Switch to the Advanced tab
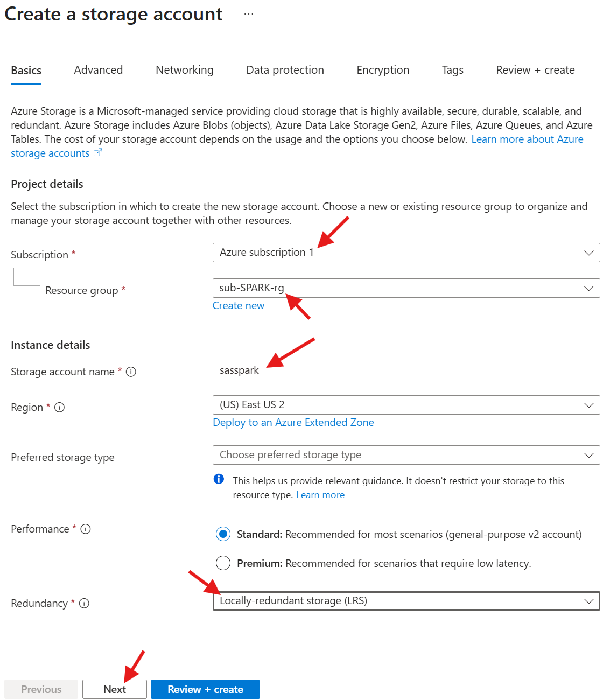 pyautogui.click(x=99, y=70)
